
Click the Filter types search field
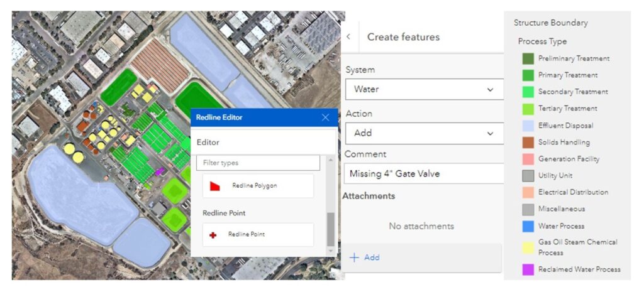pos(258,163)
